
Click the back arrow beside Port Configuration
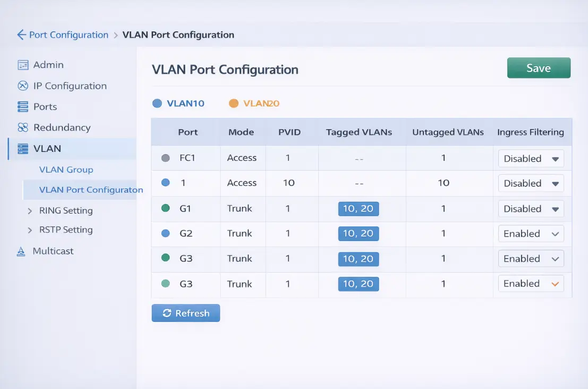(21, 35)
